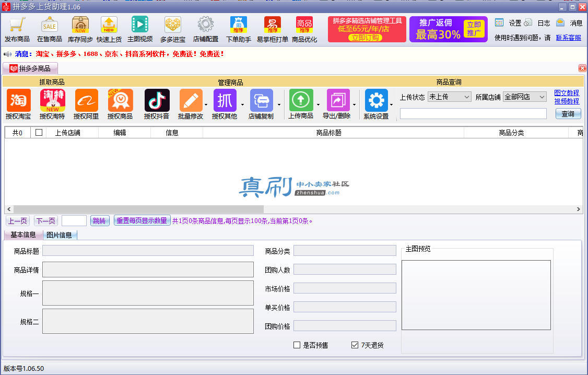Click 授权淘特 icon

pyautogui.click(x=53, y=100)
